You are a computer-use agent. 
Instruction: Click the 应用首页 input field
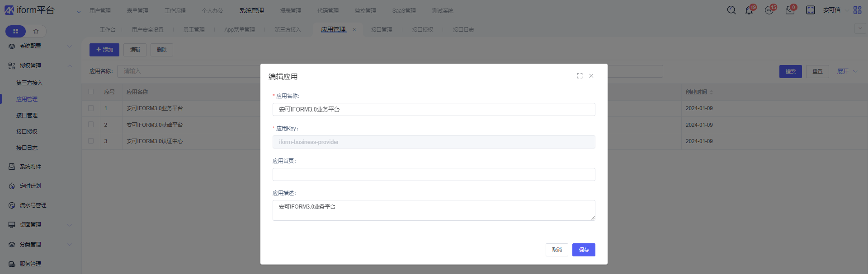pos(434,174)
